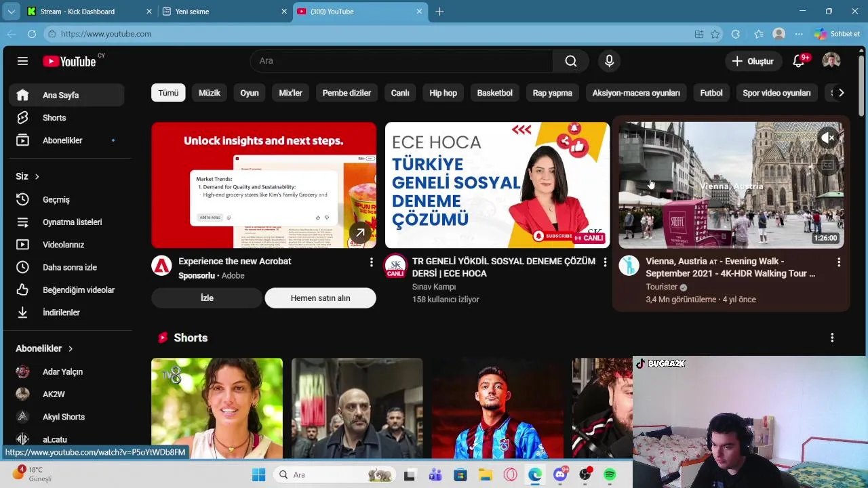
Task: Open Sohbet et Copilot button
Action: tap(837, 34)
